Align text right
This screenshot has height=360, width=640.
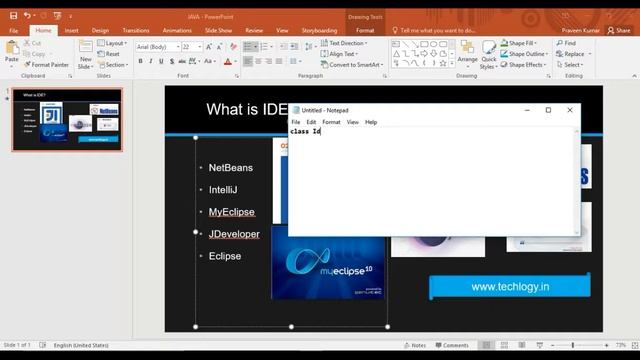[269, 61]
